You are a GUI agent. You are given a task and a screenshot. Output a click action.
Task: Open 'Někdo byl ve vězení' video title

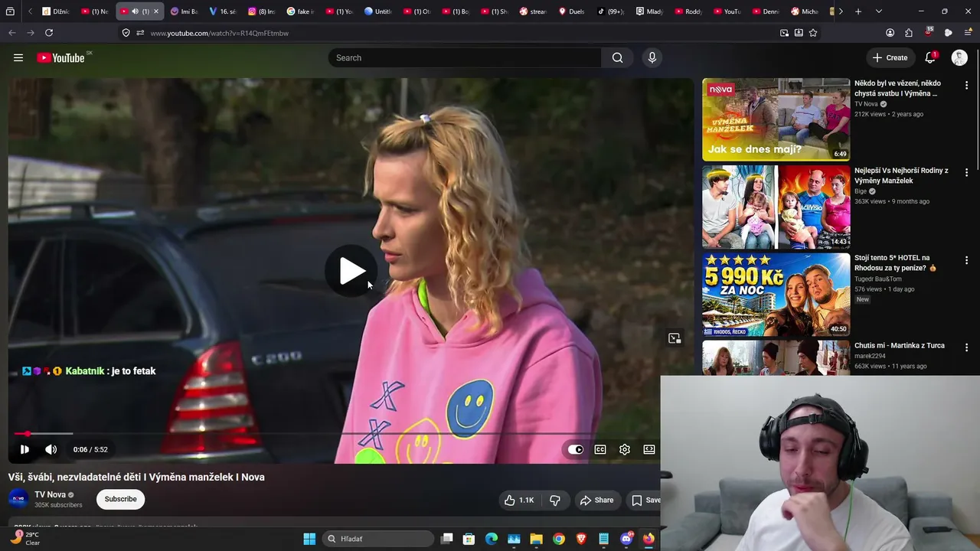pos(898,88)
